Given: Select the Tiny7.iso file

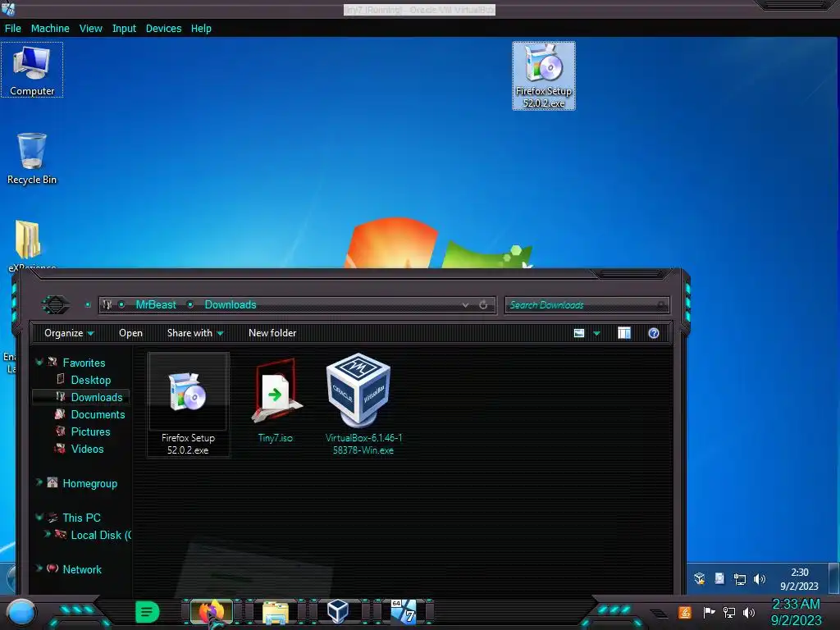Looking at the screenshot, I should pos(276,400).
